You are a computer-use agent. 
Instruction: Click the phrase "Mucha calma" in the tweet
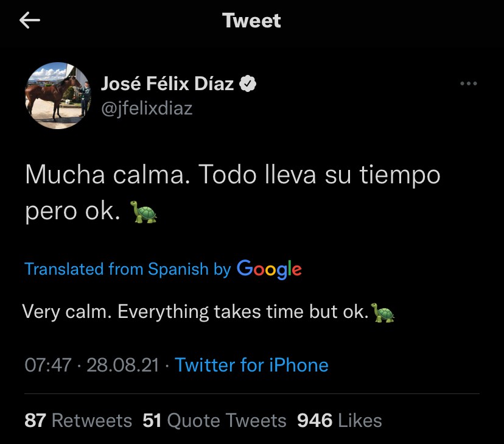tap(107, 175)
